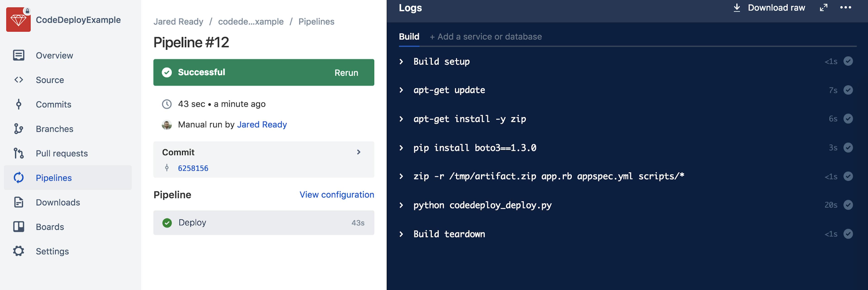Open the View configuration link
This screenshot has height=290, width=868.
[337, 195]
